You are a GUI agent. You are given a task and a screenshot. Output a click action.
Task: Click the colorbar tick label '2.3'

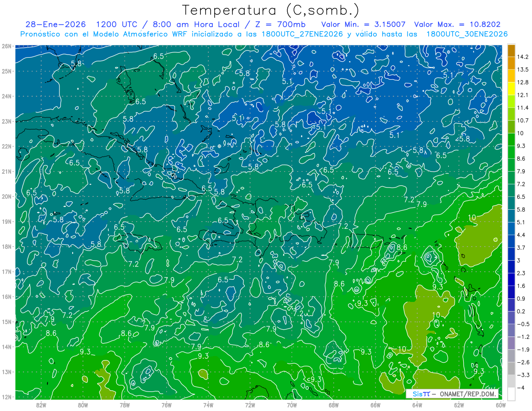point(521,273)
